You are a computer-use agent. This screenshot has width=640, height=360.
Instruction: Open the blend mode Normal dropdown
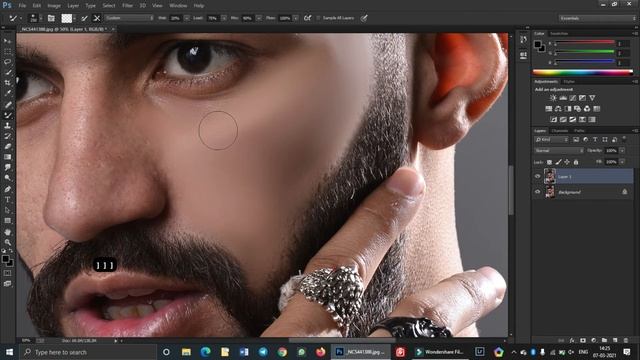559,151
